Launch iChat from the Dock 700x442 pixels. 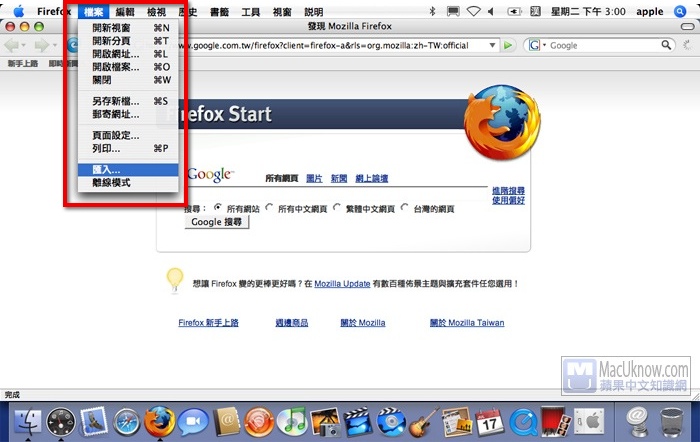[192, 422]
